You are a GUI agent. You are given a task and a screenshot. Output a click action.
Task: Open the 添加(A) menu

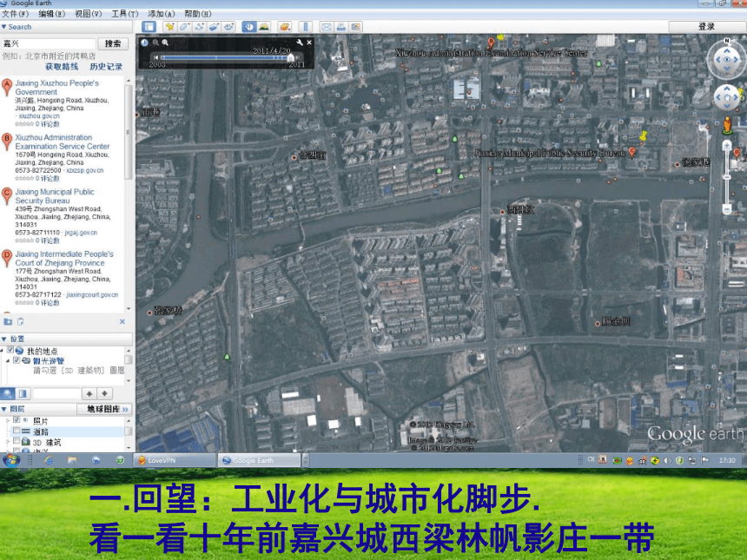[161, 14]
